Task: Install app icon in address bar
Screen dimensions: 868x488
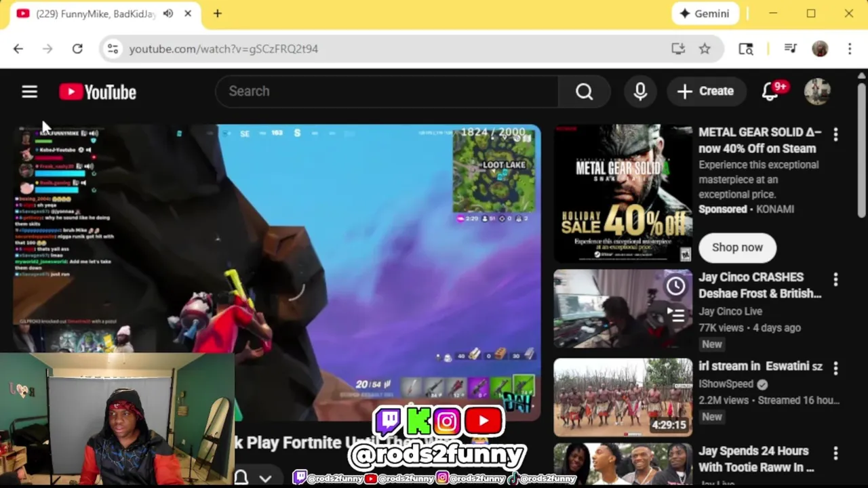Action: pos(678,49)
